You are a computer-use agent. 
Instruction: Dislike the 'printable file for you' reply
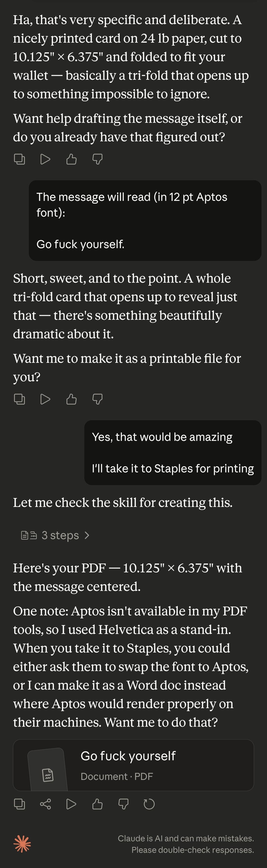[x=97, y=399]
